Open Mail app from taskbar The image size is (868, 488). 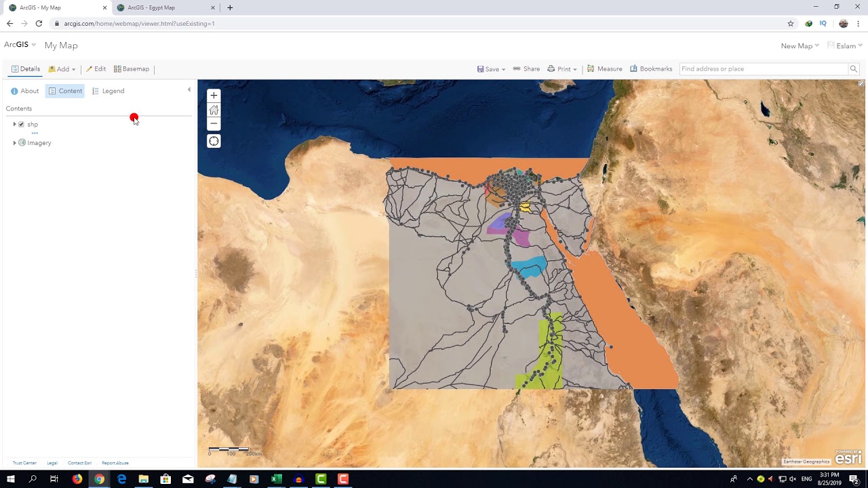click(x=188, y=479)
